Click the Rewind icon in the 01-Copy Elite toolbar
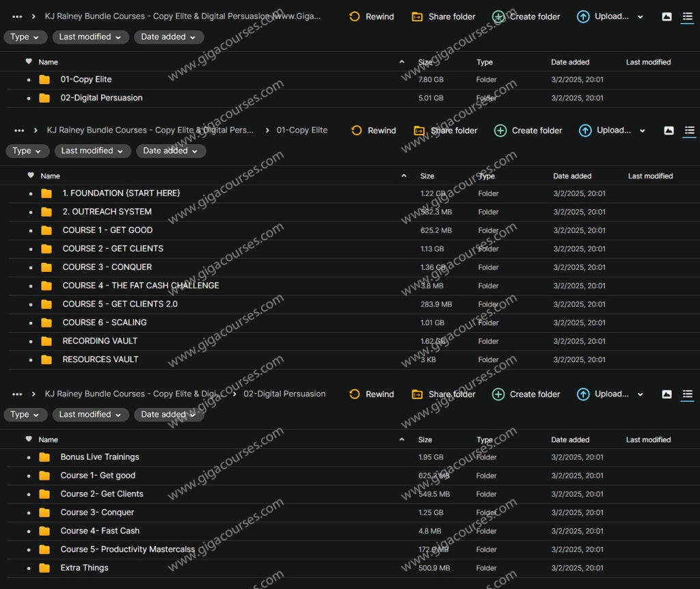This screenshot has width=700, height=589. (x=356, y=131)
